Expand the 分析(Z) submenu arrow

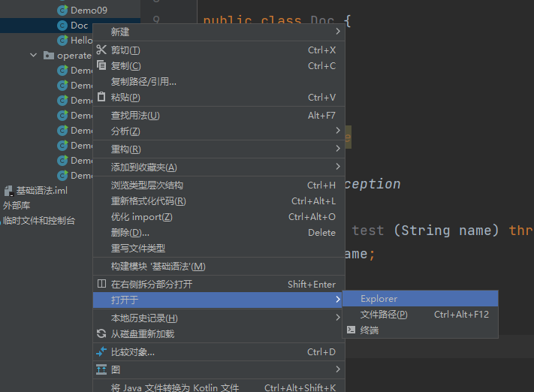coord(337,131)
